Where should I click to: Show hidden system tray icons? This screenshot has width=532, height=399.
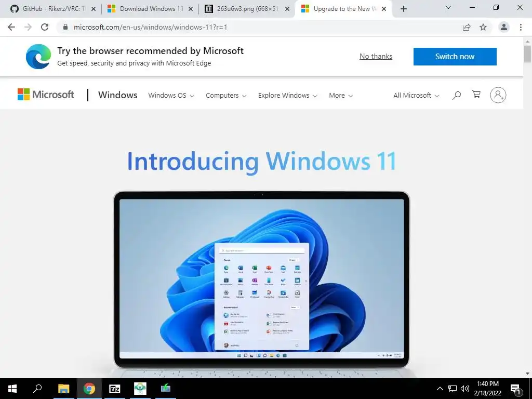[440, 389]
